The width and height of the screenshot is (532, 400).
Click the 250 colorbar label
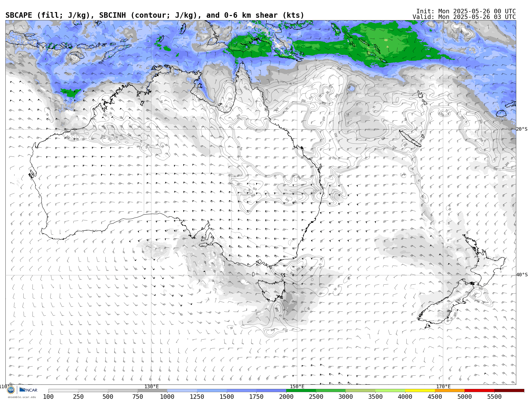78,397
